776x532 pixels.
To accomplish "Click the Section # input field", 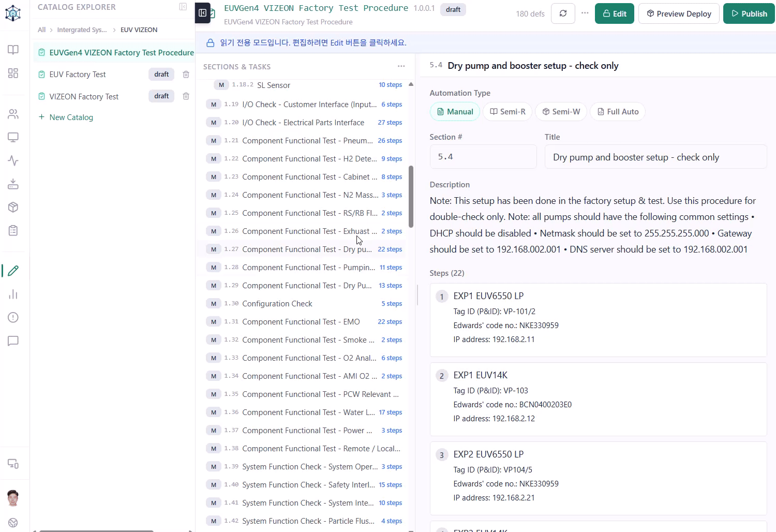I will pos(483,157).
